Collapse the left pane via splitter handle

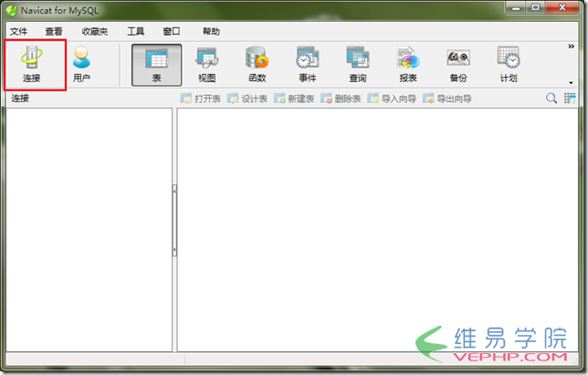pos(174,220)
